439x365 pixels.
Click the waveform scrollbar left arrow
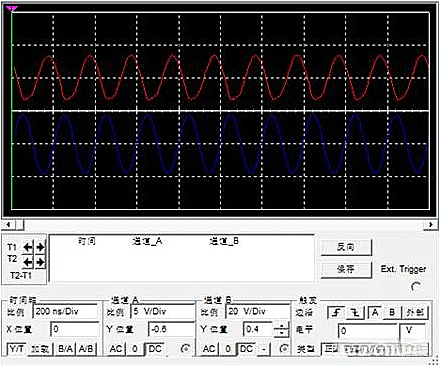(x=8, y=224)
